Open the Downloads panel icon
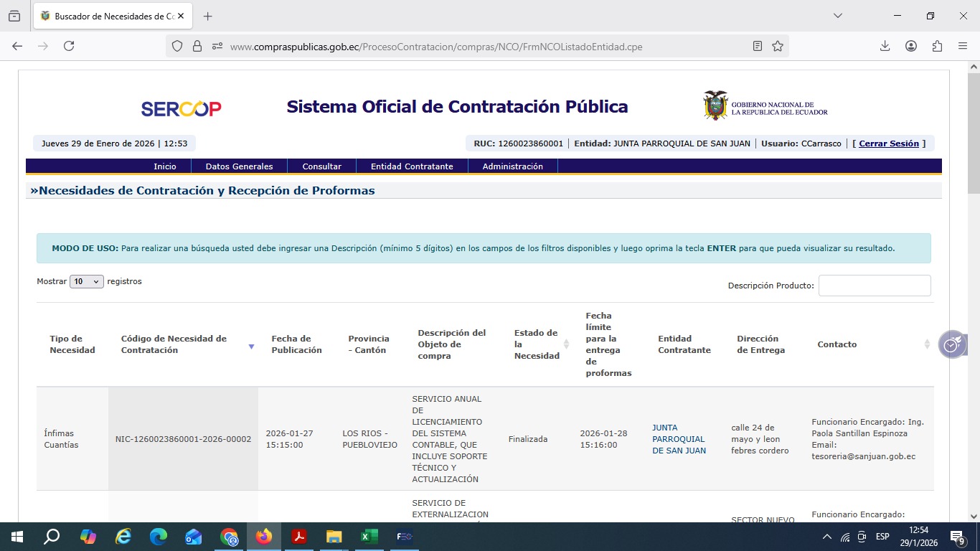Viewport: 980px width, 551px height. pyautogui.click(x=885, y=46)
